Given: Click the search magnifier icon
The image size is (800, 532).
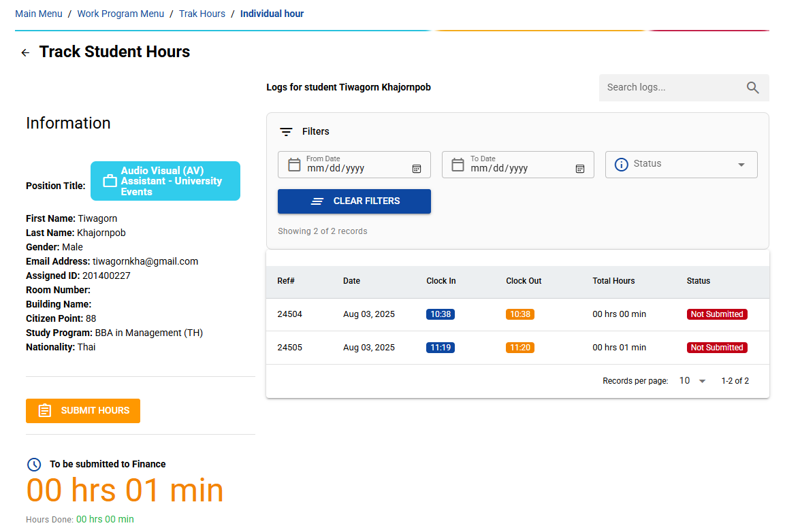Looking at the screenshot, I should [x=752, y=88].
